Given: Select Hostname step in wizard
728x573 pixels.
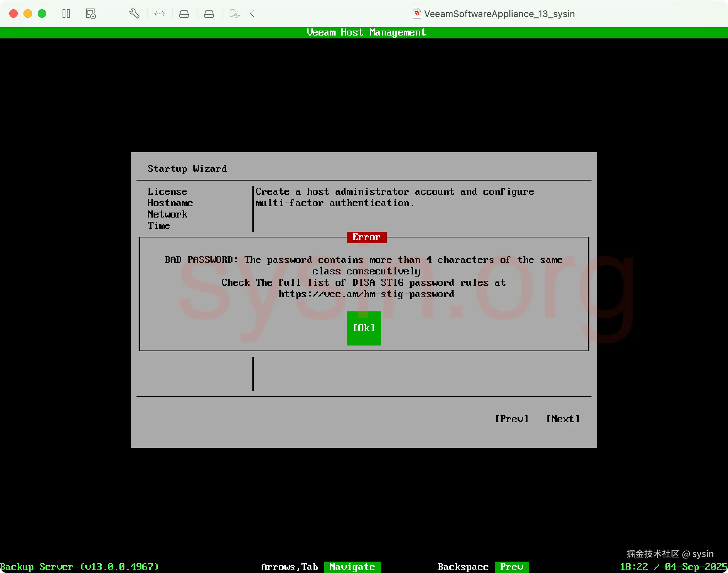Looking at the screenshot, I should point(170,203).
